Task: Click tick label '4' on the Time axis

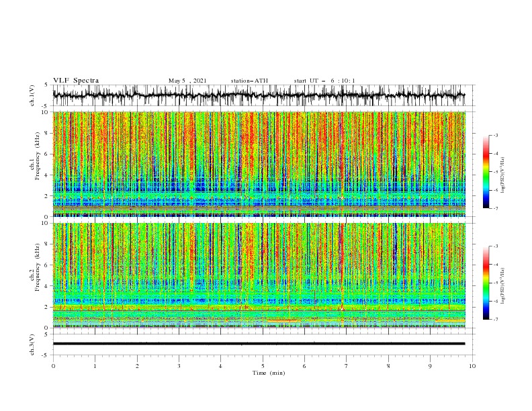Action: [220, 366]
